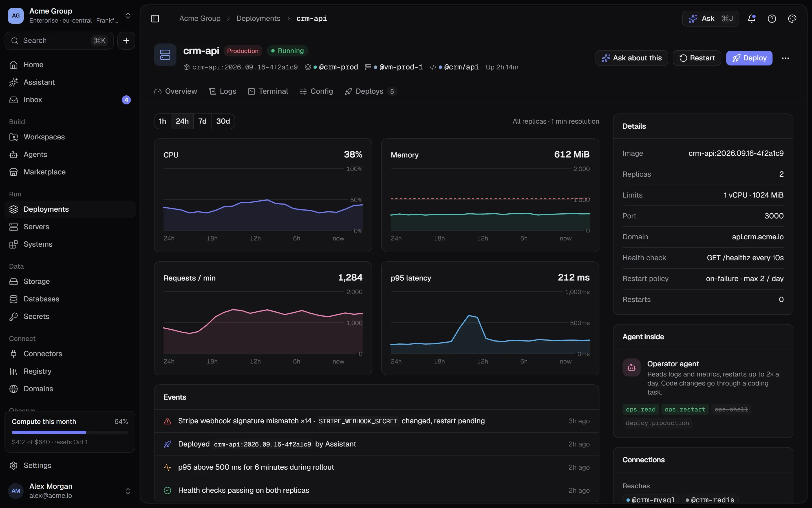Screen dimensions: 812x508
Task: Restart the crm-api deployment
Action: (x=697, y=58)
